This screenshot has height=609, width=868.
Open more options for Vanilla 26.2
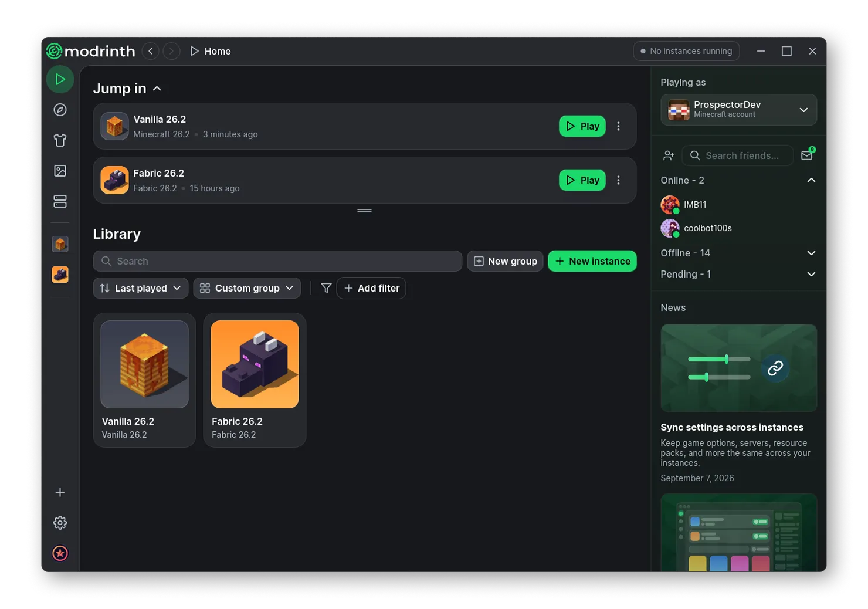click(x=618, y=126)
